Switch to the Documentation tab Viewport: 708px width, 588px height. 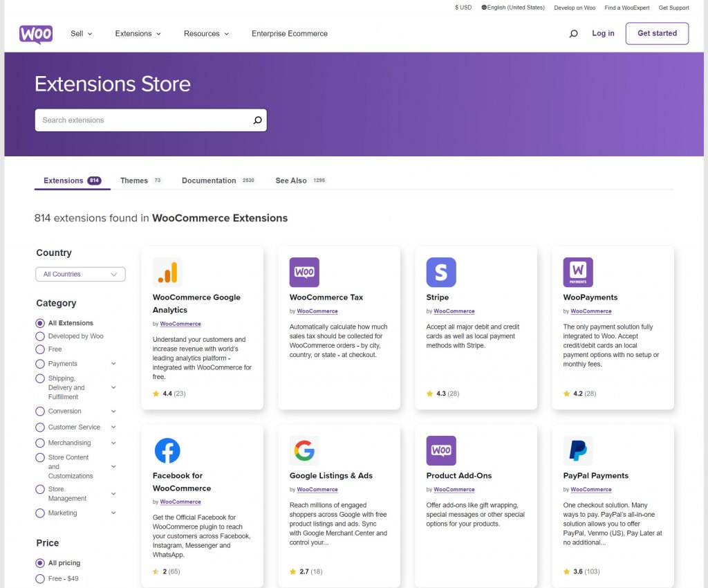click(x=218, y=181)
